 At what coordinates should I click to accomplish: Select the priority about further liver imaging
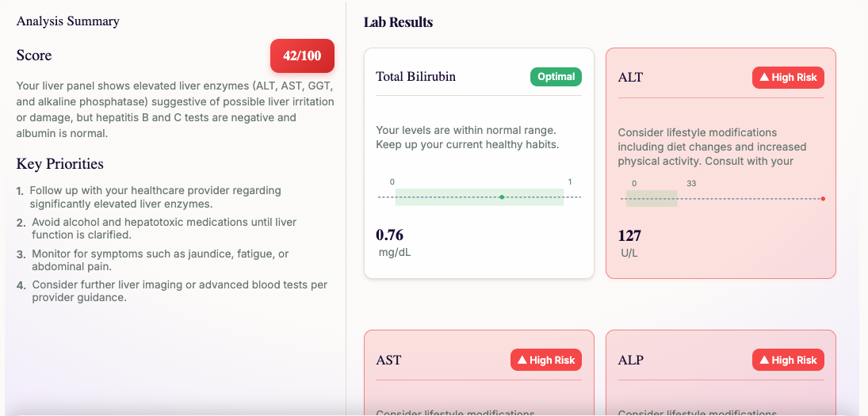[x=179, y=291]
